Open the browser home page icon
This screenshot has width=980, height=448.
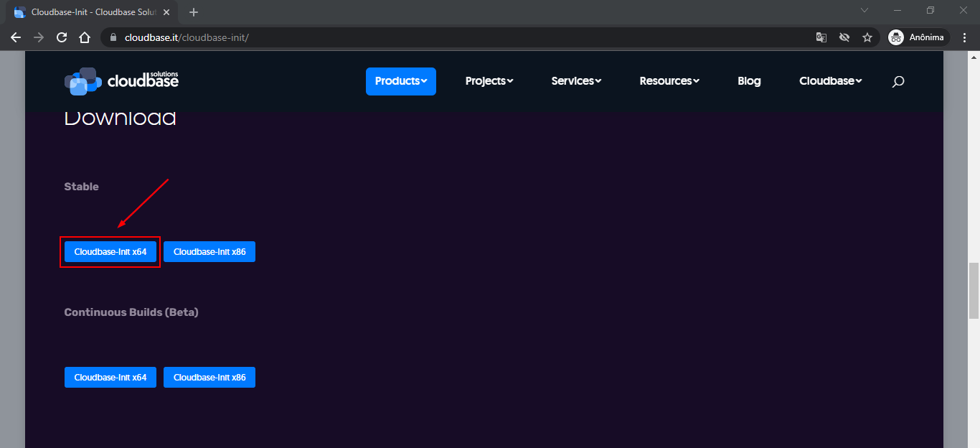point(85,37)
